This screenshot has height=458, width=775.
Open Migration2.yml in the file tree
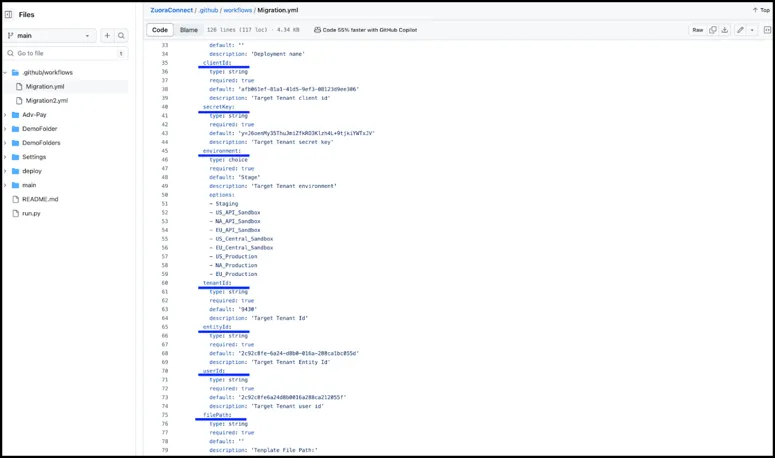coord(46,100)
